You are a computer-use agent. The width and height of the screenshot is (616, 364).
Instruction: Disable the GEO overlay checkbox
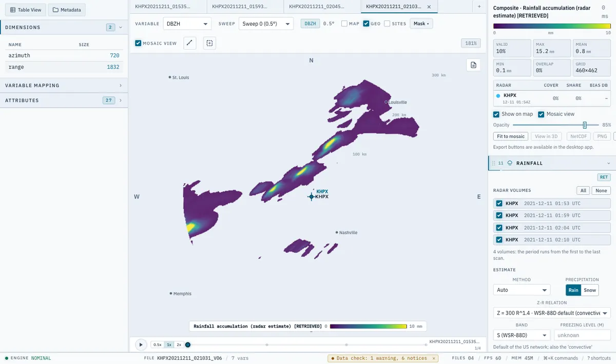[x=366, y=24]
